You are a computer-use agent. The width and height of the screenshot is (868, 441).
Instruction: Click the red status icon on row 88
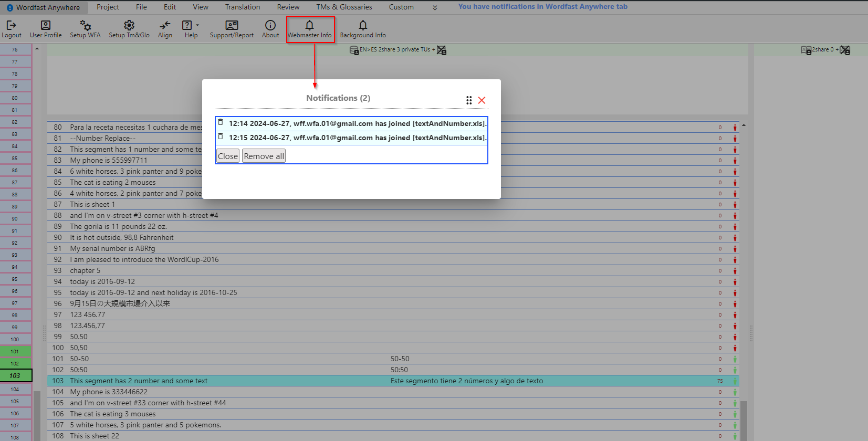click(x=735, y=215)
